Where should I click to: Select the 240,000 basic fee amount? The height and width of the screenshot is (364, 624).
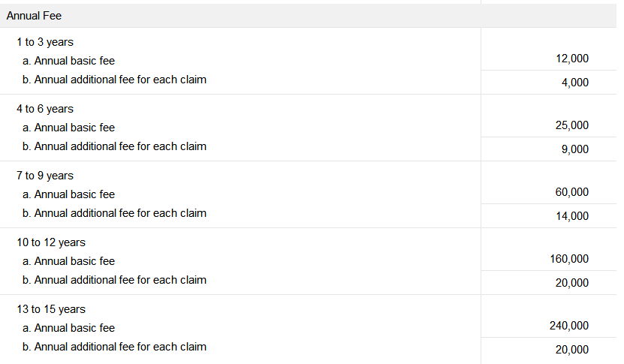569,326
